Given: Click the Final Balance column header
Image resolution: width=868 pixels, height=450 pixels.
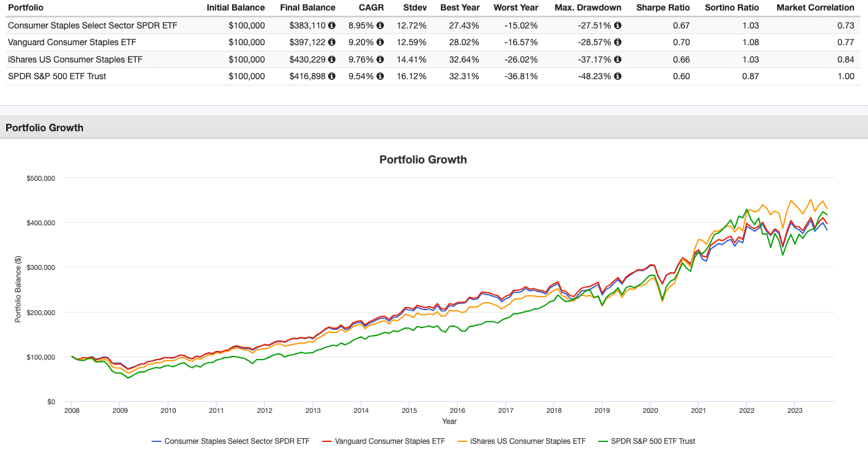Looking at the screenshot, I should pyautogui.click(x=307, y=8).
